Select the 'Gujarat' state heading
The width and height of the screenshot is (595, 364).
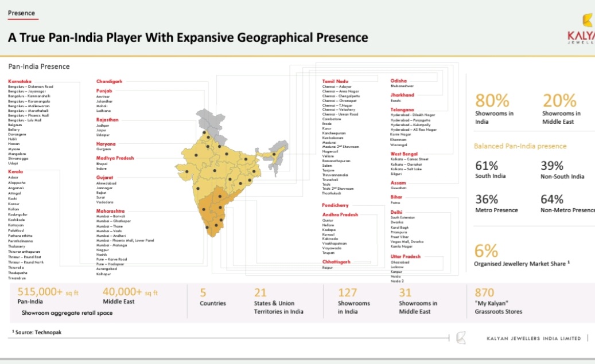pos(105,178)
